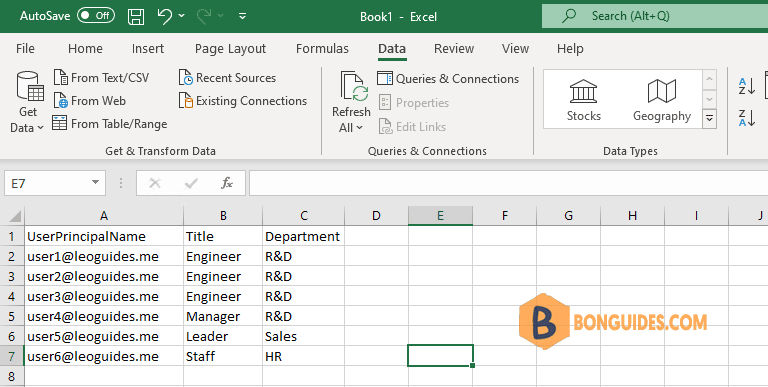Choose From Web data source
Screen dimensions: 768x387
[x=90, y=101]
